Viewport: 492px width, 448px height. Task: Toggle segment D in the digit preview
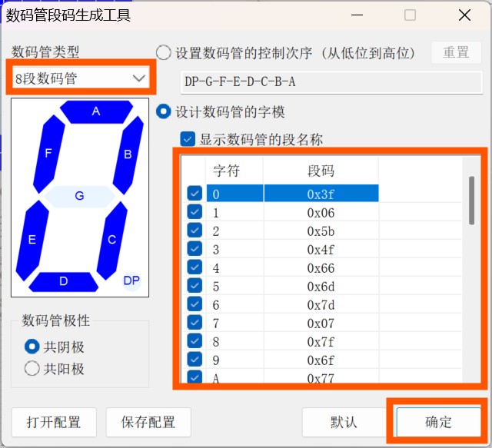[63, 281]
